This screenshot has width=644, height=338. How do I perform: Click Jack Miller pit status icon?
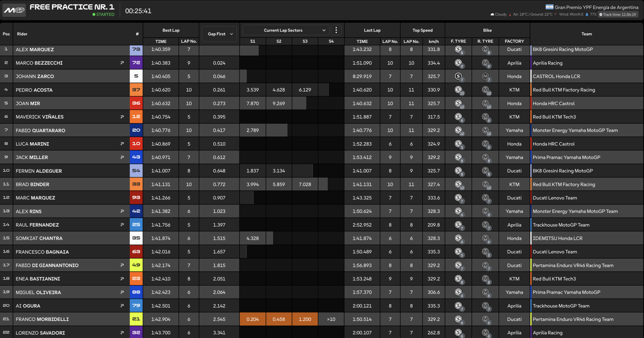(122, 157)
